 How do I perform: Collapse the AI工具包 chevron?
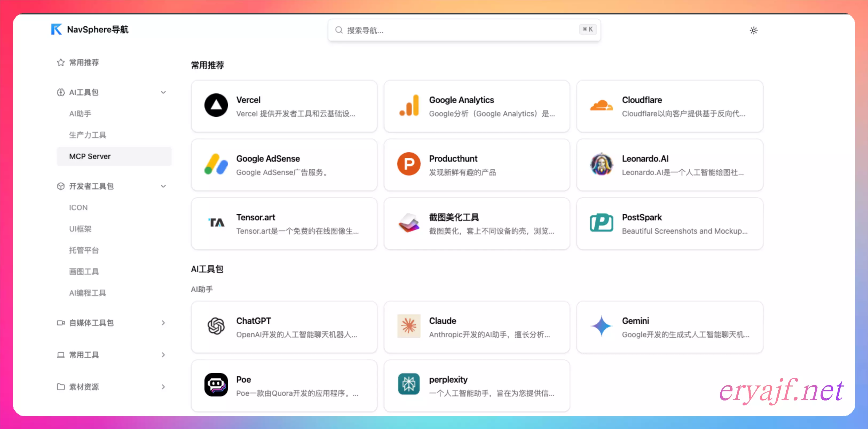[x=163, y=92]
